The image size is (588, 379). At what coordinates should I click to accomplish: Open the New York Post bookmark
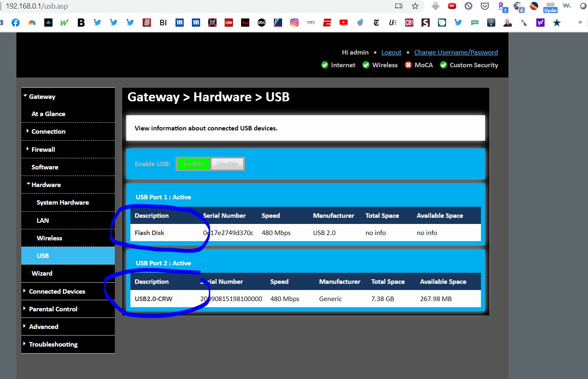tap(147, 23)
